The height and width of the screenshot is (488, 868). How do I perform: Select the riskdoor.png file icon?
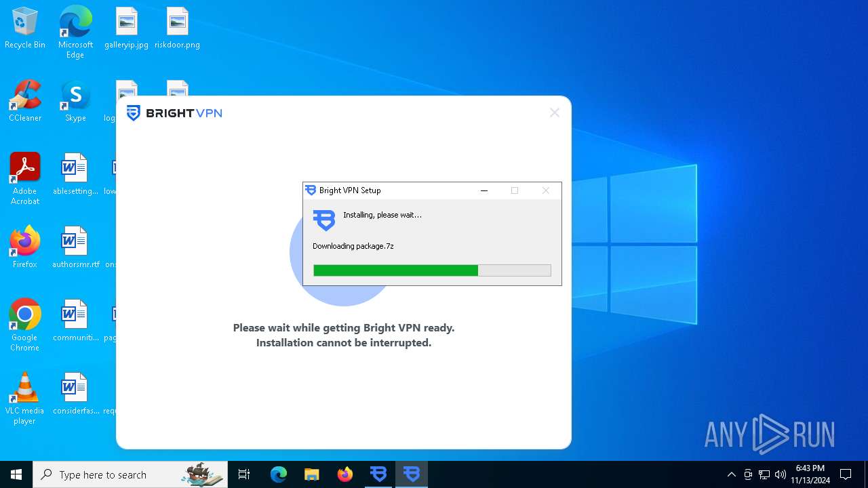(x=177, y=28)
